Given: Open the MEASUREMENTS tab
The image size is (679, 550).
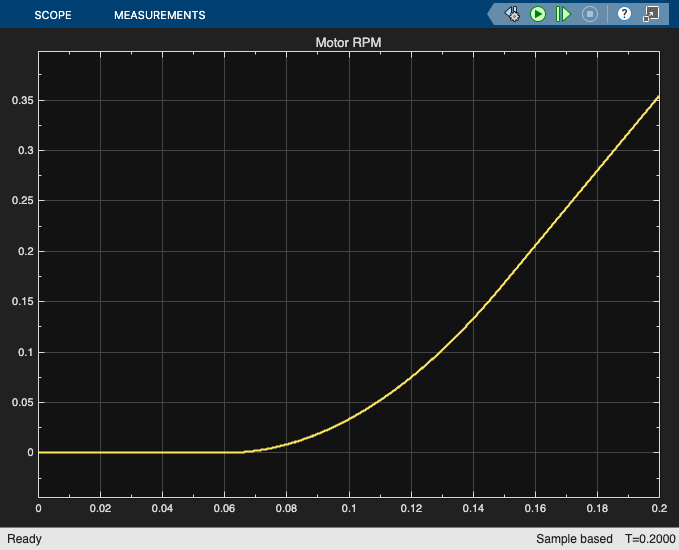Looking at the screenshot, I should tap(160, 15).
